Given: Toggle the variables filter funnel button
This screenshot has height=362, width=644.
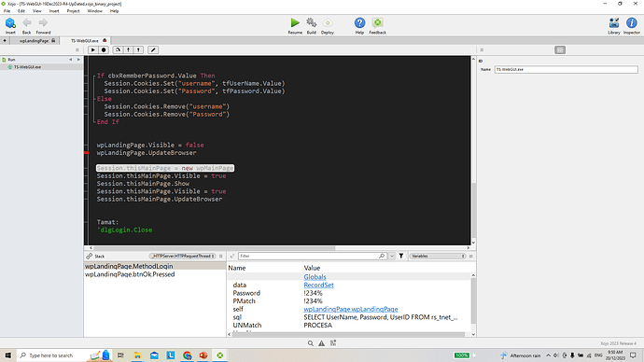Looking at the screenshot, I should pyautogui.click(x=401, y=256).
